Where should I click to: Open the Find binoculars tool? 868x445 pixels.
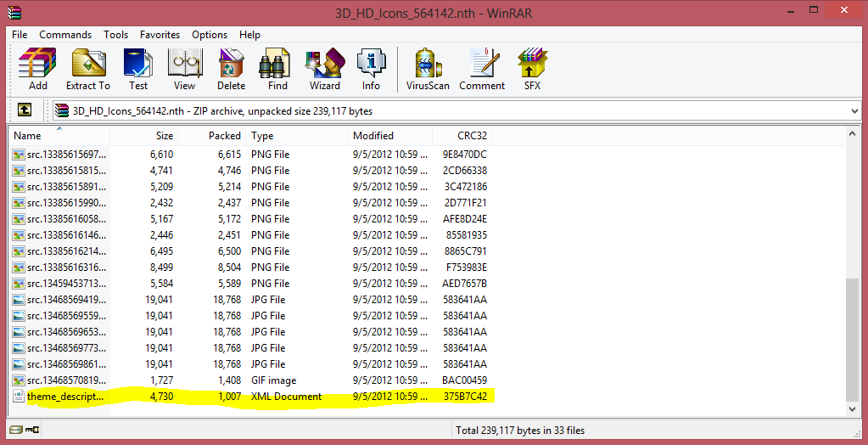click(x=277, y=70)
